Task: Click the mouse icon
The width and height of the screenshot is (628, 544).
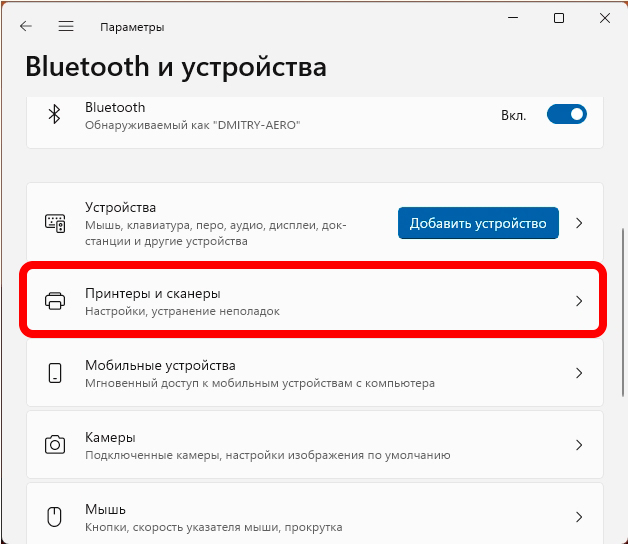Action: click(54, 517)
